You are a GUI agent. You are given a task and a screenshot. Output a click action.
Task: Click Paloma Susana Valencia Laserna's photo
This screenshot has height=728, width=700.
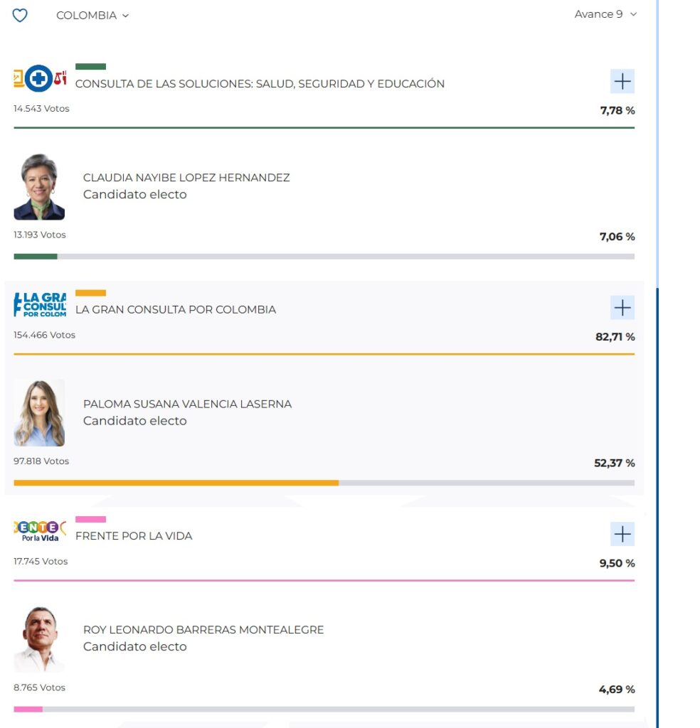(x=39, y=412)
